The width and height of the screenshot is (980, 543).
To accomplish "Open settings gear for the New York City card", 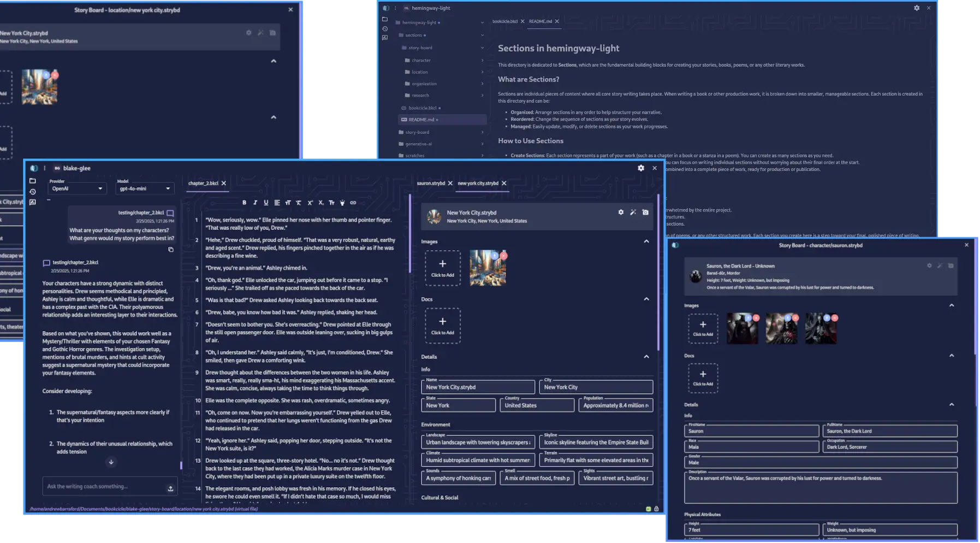I will tap(620, 213).
